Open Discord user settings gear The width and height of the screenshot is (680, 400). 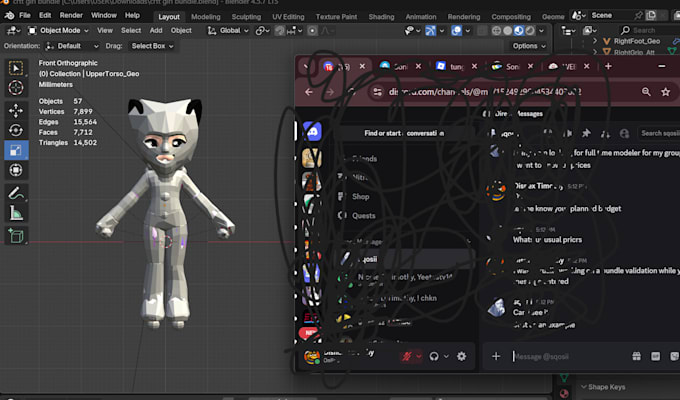tap(461, 356)
